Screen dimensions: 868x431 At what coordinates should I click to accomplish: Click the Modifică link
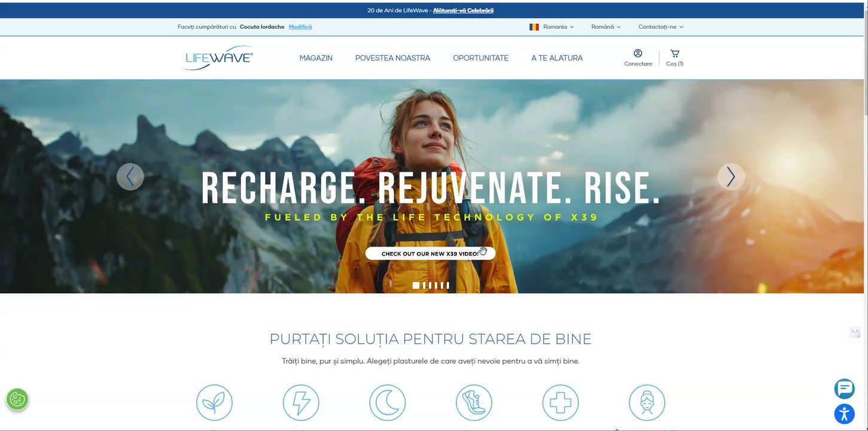pyautogui.click(x=300, y=27)
